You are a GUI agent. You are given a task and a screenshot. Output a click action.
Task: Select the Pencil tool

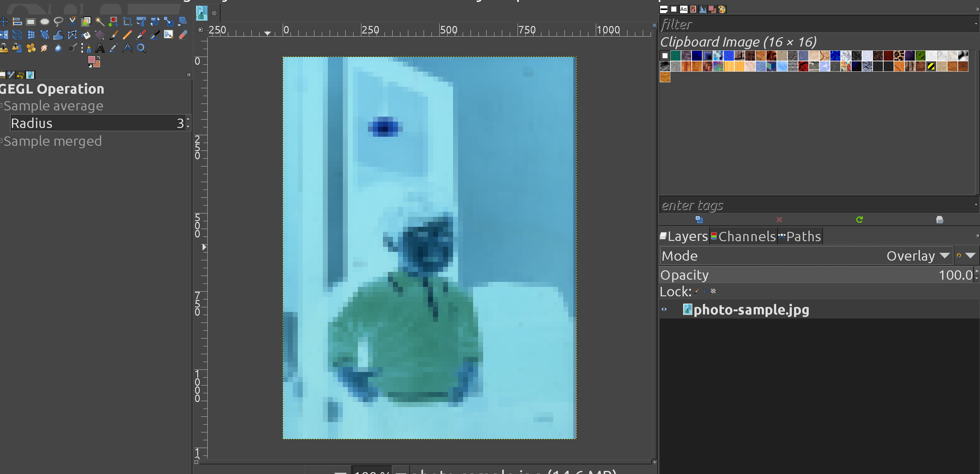pyautogui.click(x=127, y=35)
